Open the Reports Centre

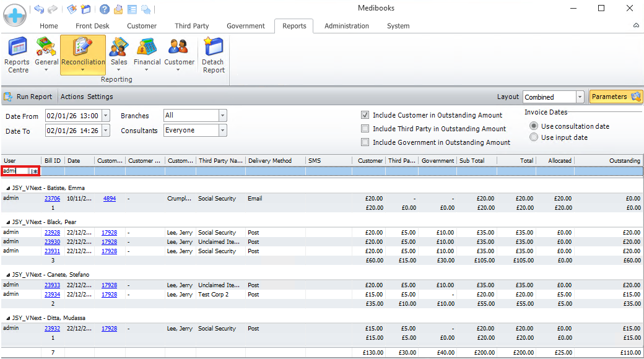point(17,54)
